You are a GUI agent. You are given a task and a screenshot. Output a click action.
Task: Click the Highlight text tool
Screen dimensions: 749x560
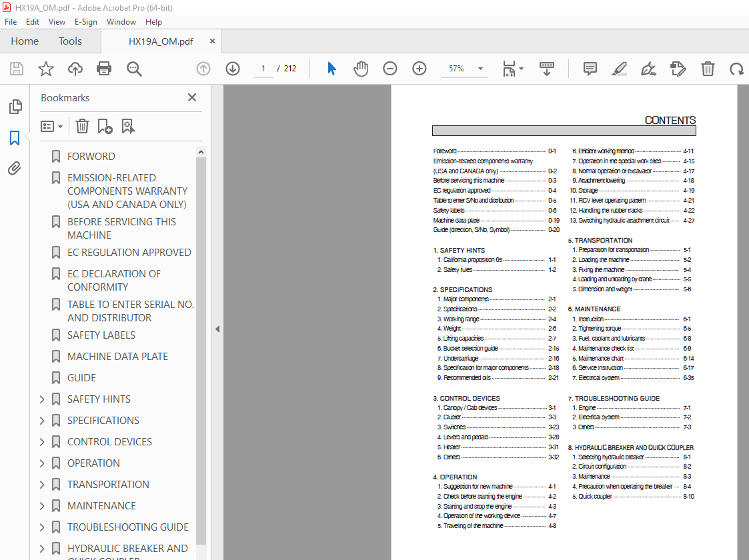(619, 69)
